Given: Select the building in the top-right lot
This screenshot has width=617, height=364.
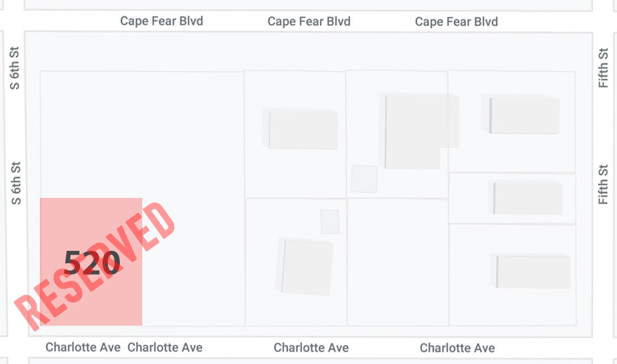Looking at the screenshot, I should [x=520, y=114].
